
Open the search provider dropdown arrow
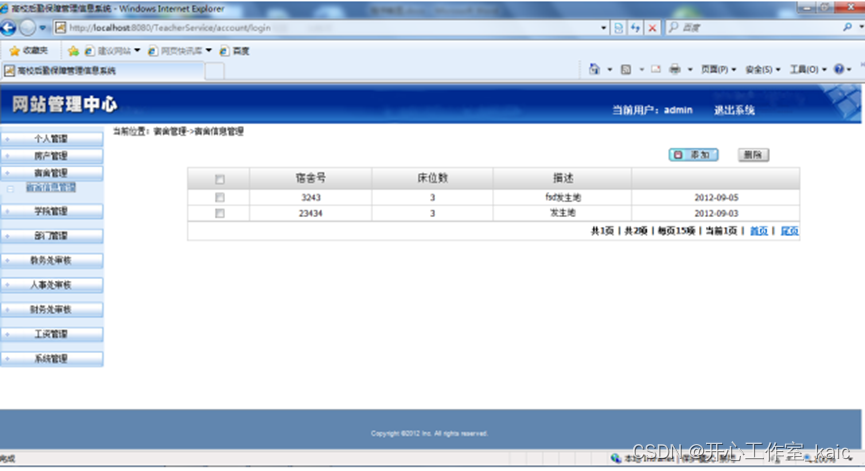(x=861, y=27)
